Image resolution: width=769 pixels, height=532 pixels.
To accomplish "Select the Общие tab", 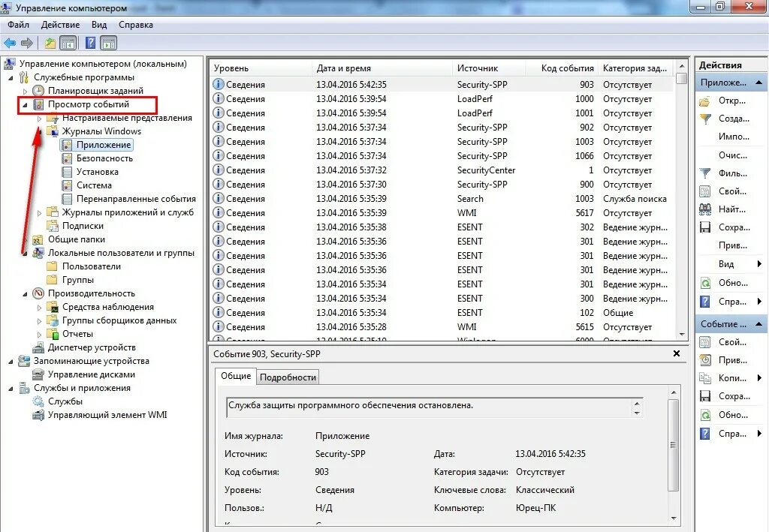I will tap(235, 376).
